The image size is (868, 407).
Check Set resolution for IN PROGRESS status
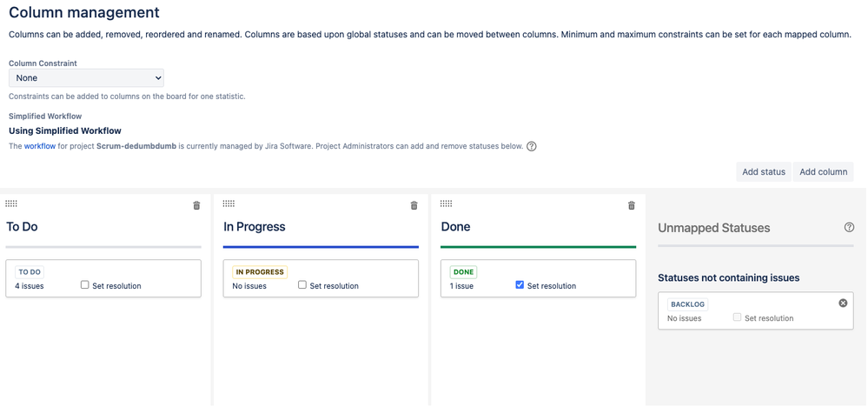[x=302, y=284]
